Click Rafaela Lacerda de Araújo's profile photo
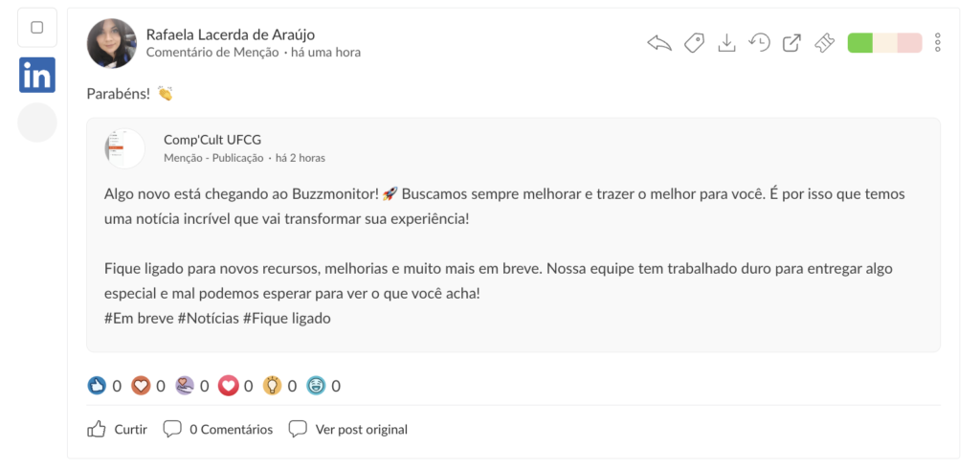Viewport: 980px width, 470px height. pyautogui.click(x=112, y=43)
